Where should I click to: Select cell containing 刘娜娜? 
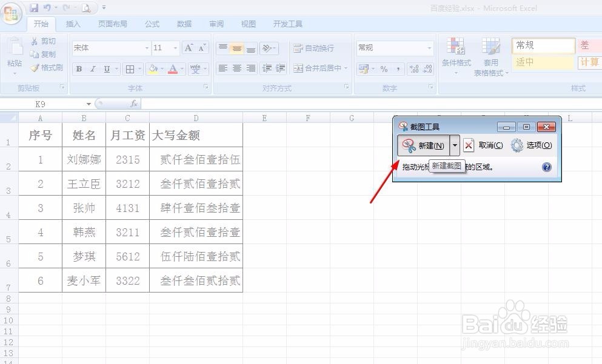coord(84,159)
